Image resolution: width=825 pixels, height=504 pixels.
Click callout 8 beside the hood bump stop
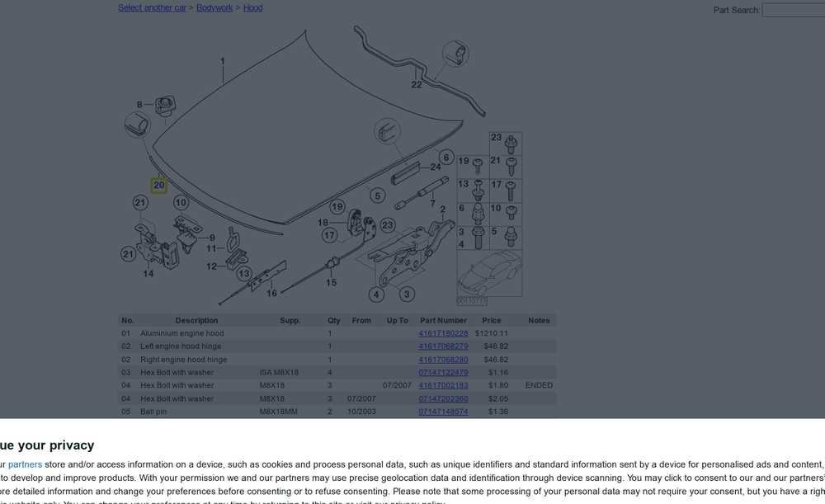point(139,105)
